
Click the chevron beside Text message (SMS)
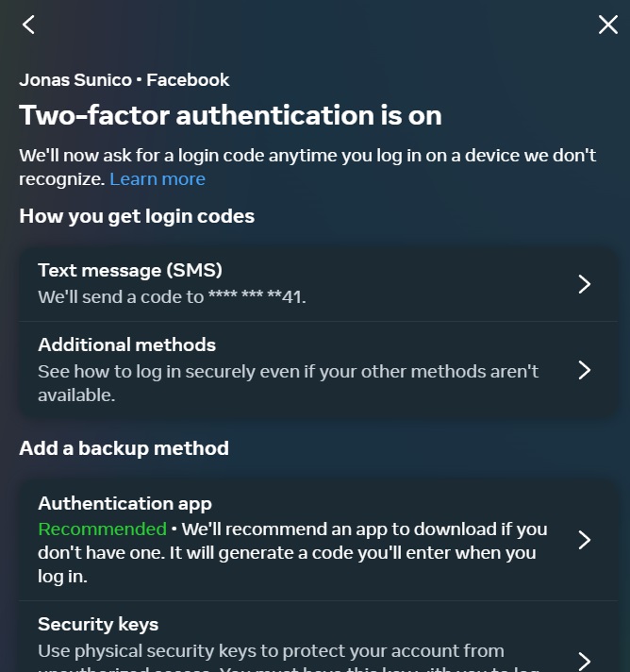(585, 284)
